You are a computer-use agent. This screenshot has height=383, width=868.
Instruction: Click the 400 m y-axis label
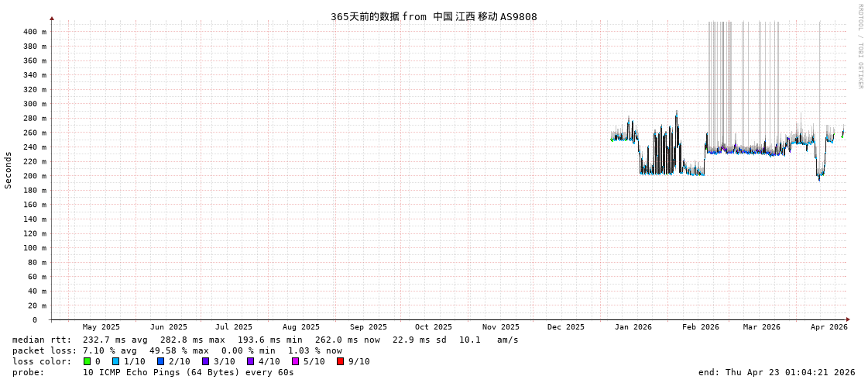[x=34, y=32]
